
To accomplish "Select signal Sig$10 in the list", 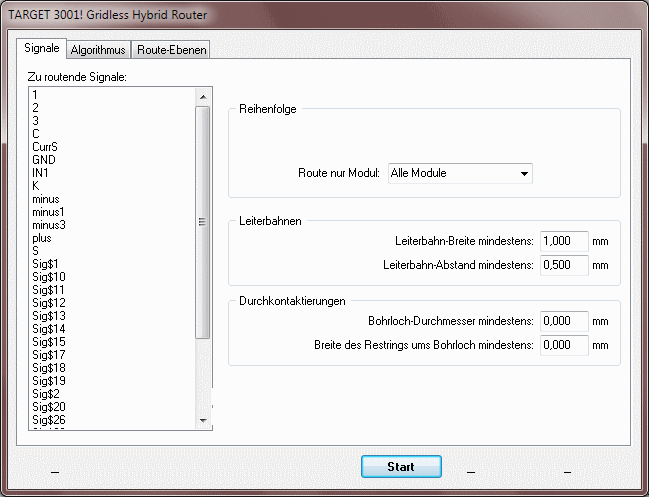I will (49, 277).
